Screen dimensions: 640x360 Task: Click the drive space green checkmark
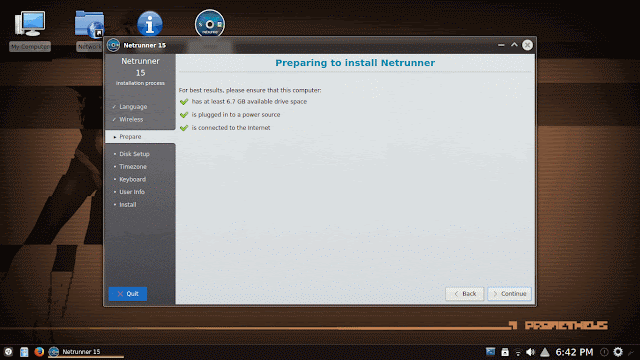tap(184, 102)
